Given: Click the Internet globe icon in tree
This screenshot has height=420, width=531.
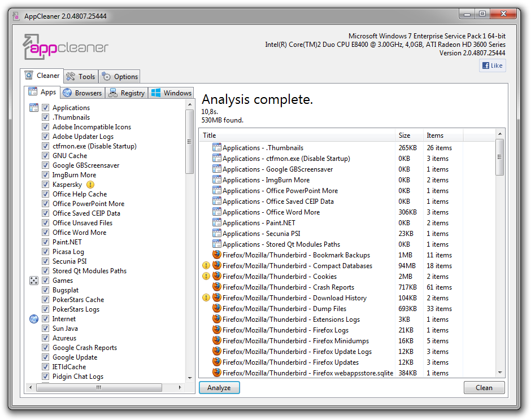Looking at the screenshot, I should pos(33,319).
